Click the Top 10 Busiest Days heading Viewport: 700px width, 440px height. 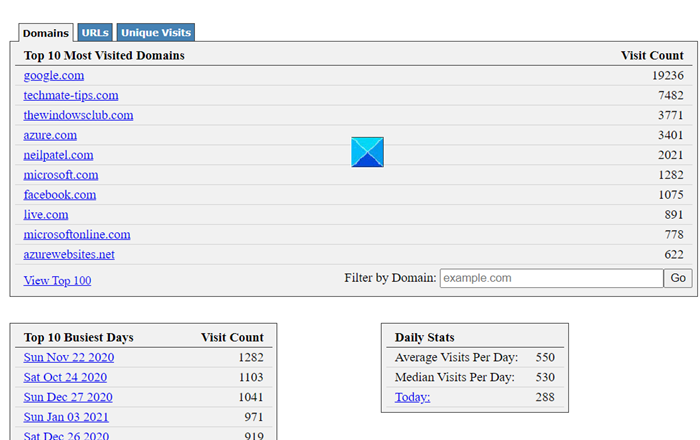coord(79,337)
